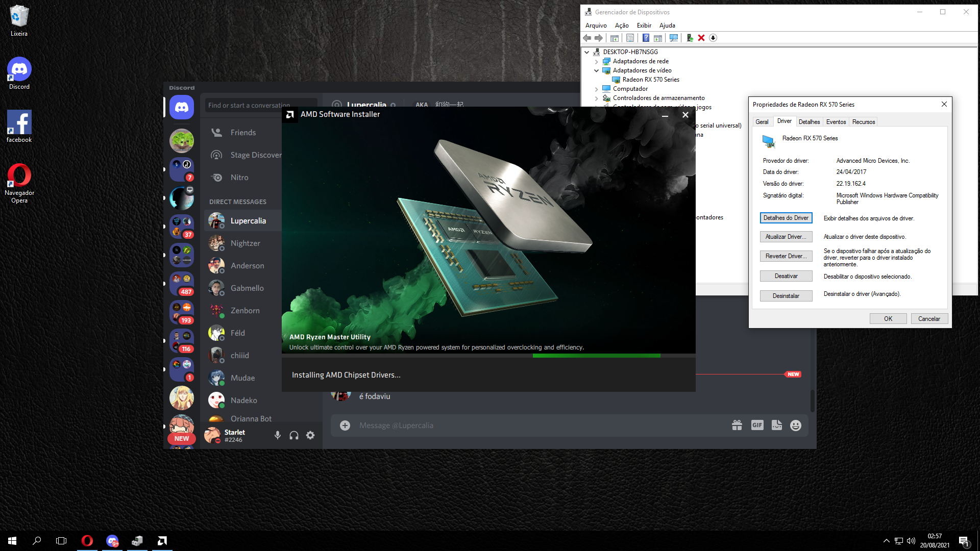Open the Windows Start menu
The width and height of the screenshot is (980, 551).
tap(12, 541)
